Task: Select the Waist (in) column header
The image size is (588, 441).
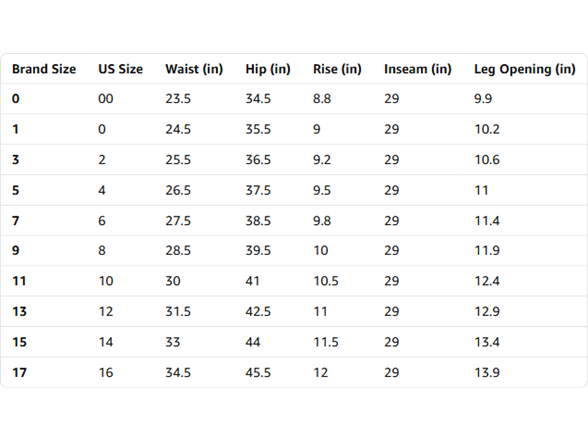Action: [x=194, y=69]
